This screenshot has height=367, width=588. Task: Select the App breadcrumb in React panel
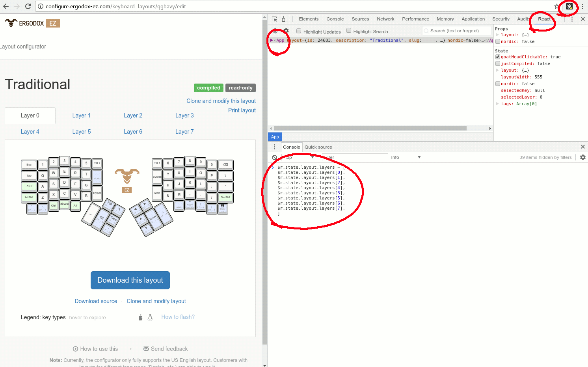point(275,137)
